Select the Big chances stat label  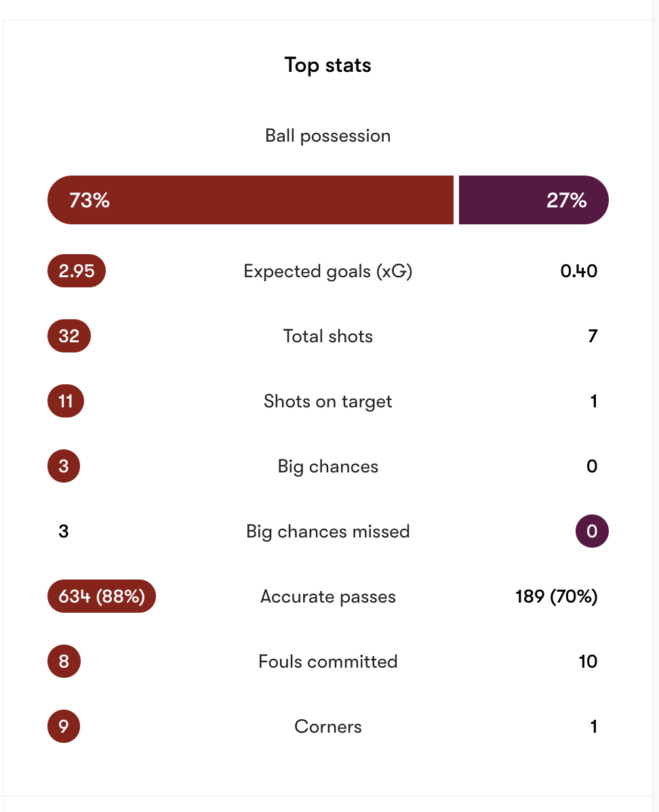[328, 467]
